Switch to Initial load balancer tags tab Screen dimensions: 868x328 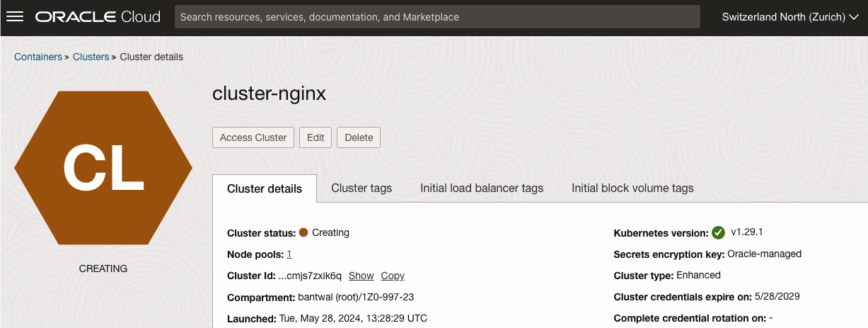pos(482,188)
